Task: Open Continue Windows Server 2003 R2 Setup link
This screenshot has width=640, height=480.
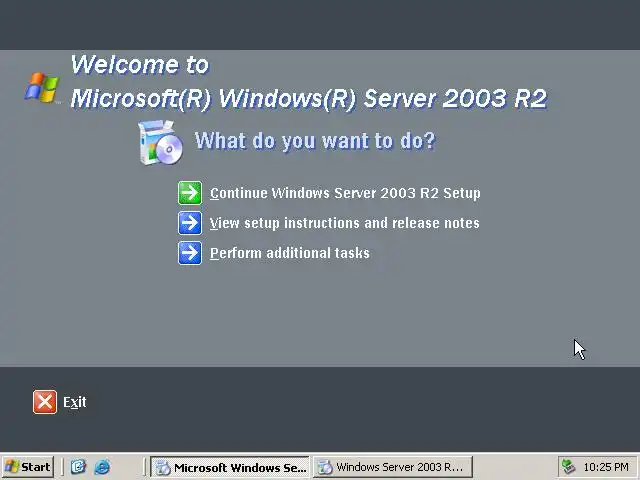Action: pyautogui.click(x=345, y=193)
